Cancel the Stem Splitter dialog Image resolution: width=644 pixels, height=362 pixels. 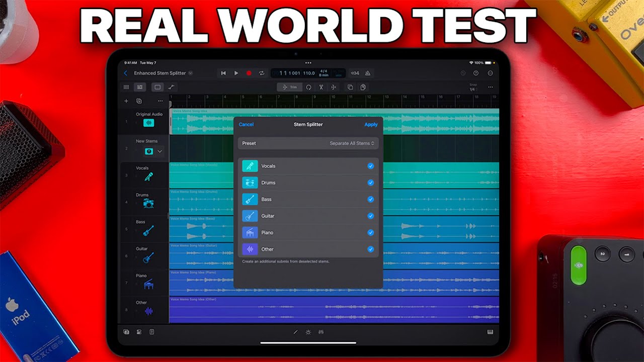coord(246,125)
